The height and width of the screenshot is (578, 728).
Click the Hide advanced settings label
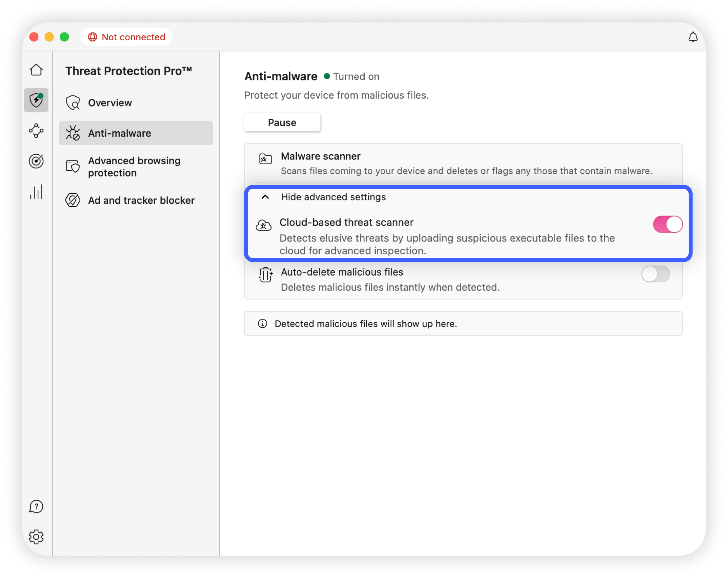click(x=333, y=197)
